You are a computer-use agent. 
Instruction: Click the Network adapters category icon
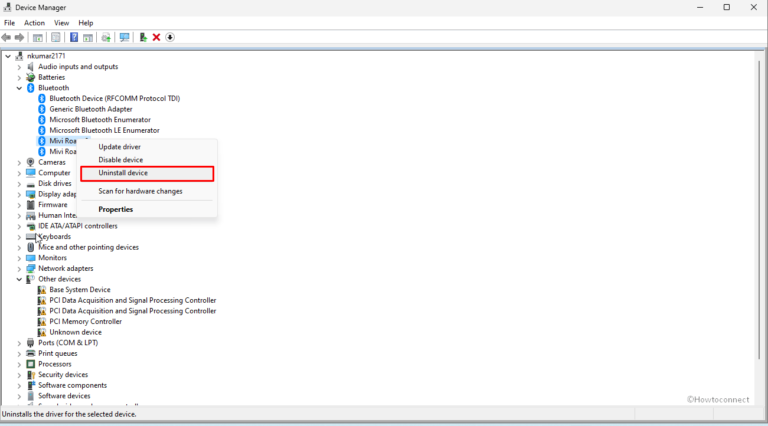pyautogui.click(x=30, y=268)
